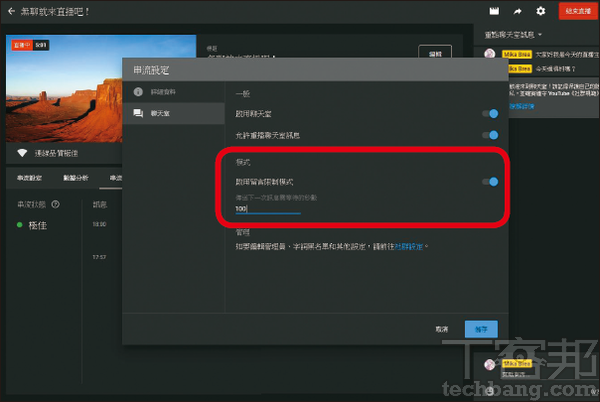Image resolution: width=600 pixels, height=402 pixels.
Task: Toggle the 允許重播聊天室訊息 switch
Action: click(489, 135)
